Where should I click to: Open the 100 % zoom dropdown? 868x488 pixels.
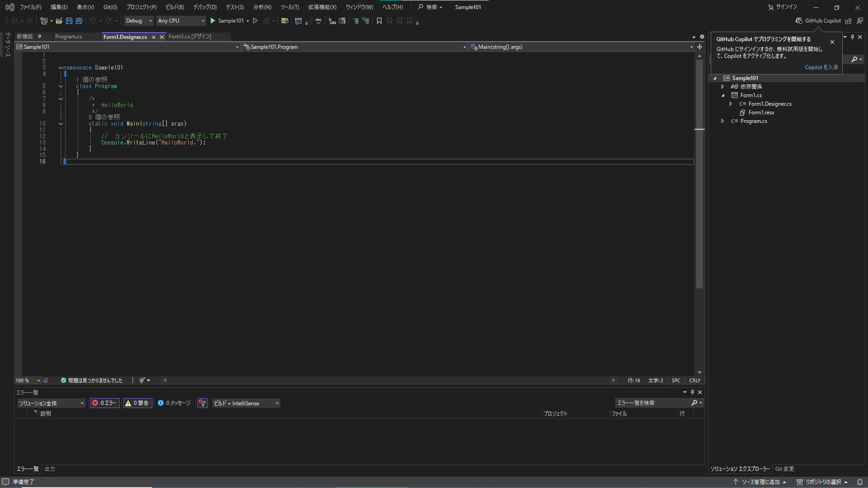(28, 380)
